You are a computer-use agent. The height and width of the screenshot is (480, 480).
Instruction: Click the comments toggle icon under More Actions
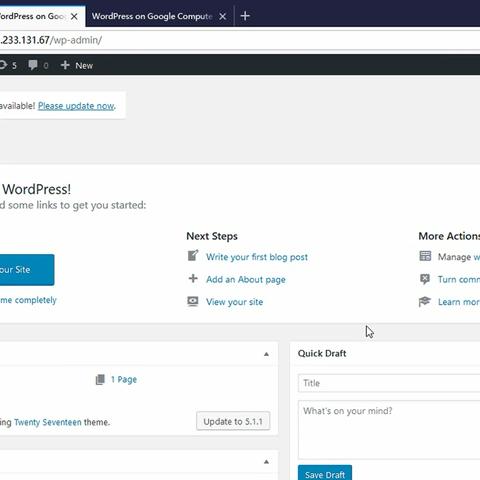[425, 279]
